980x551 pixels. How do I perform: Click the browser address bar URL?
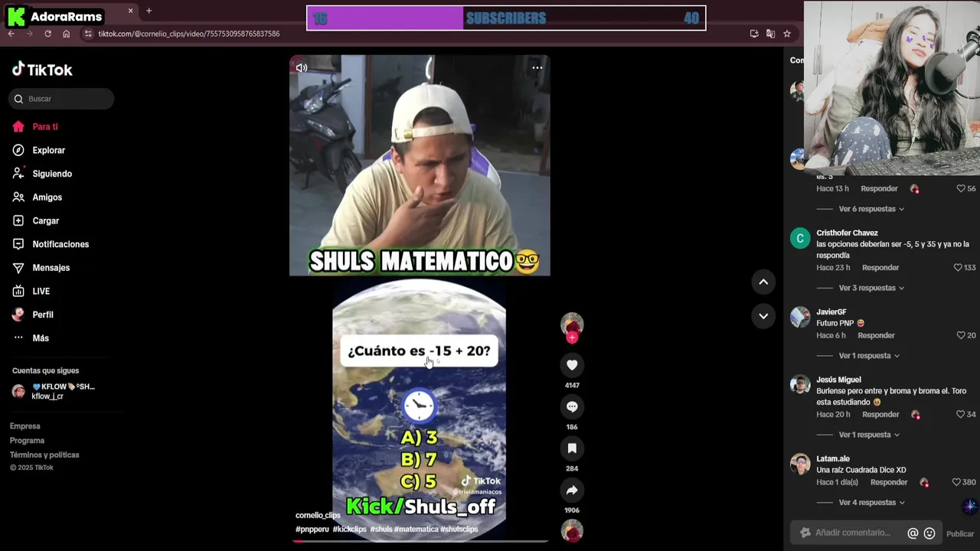pos(189,34)
